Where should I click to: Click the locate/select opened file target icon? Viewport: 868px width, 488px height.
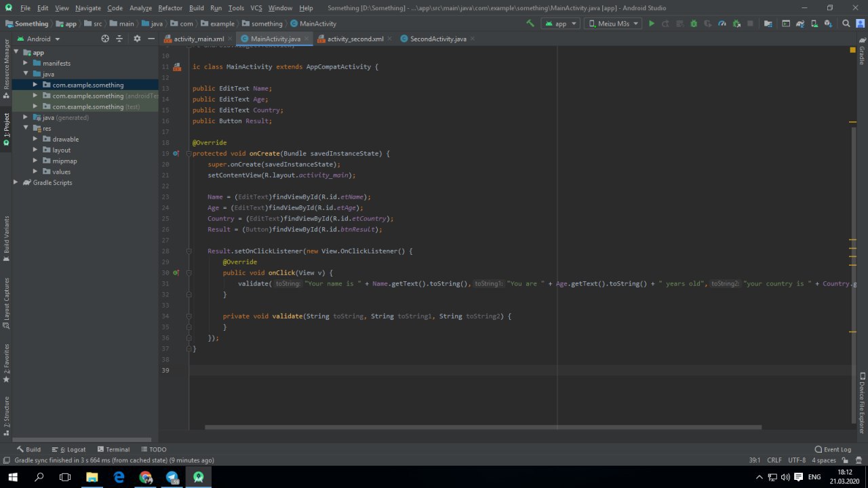pos(105,39)
